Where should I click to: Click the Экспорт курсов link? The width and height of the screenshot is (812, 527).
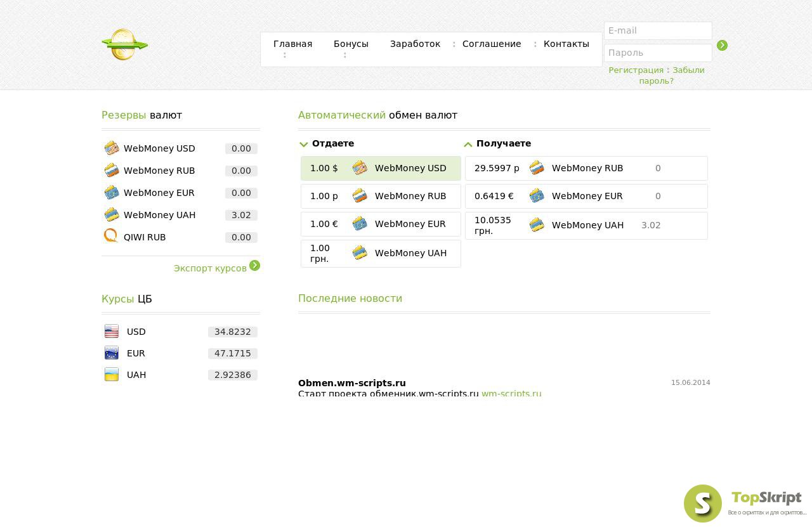click(210, 268)
